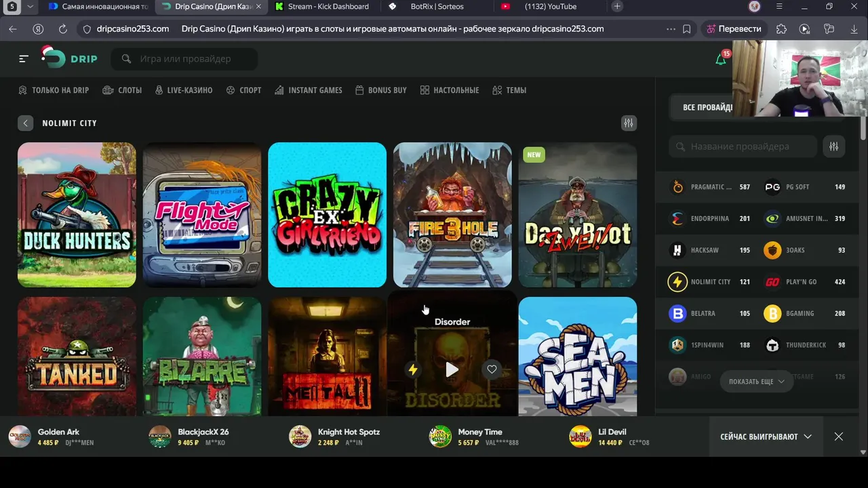The width and height of the screenshot is (868, 488).
Task: Open the Duck Hunters game thumbnail
Action: click(x=77, y=215)
